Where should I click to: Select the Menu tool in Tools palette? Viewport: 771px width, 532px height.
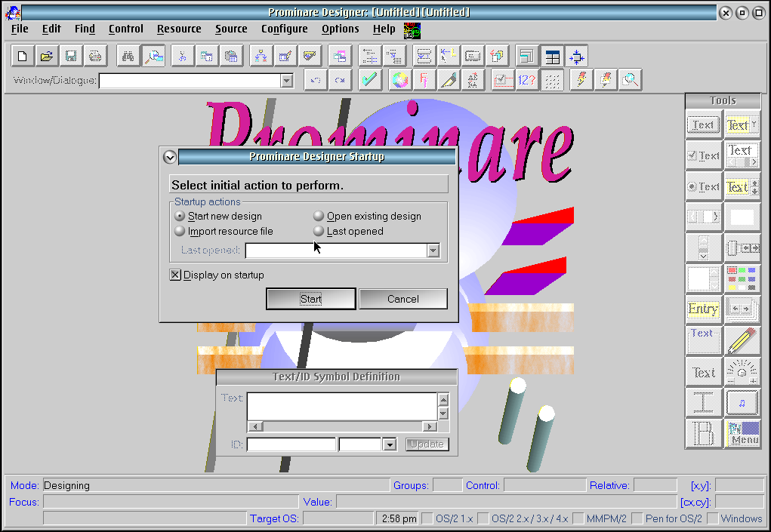coord(742,433)
